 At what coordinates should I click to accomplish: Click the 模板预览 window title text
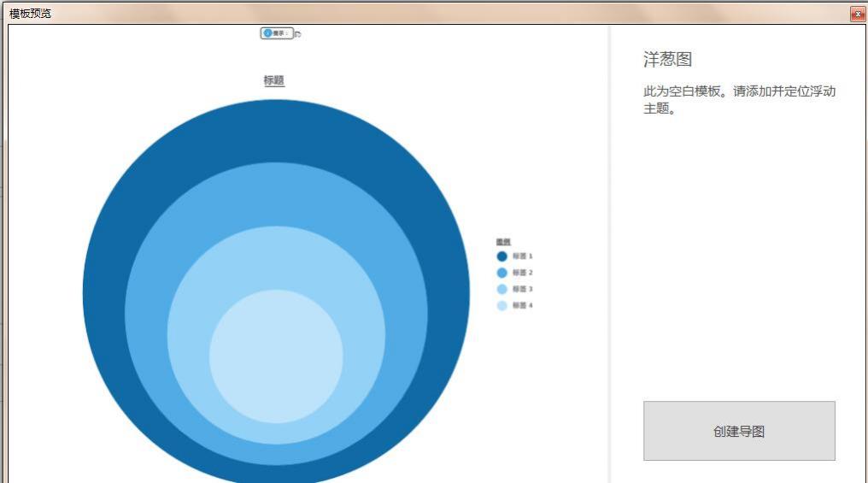[x=31, y=14]
